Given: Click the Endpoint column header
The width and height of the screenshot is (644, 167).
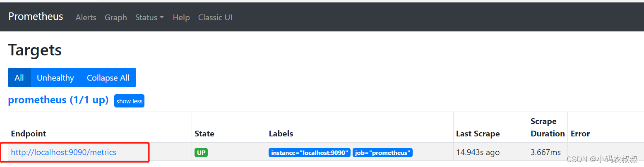Looking at the screenshot, I should coord(29,134).
